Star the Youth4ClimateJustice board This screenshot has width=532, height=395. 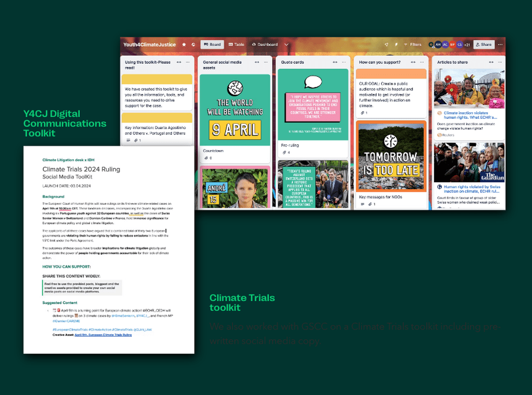(x=184, y=44)
